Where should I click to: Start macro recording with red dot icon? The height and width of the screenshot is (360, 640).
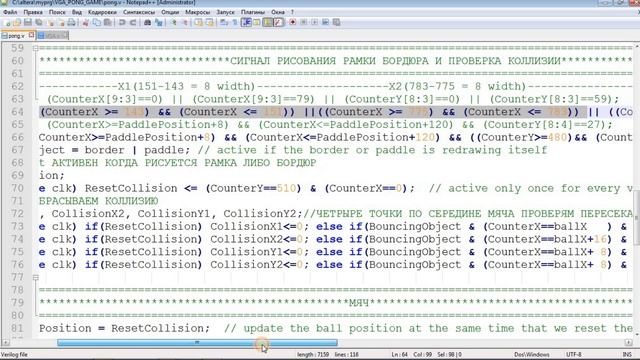(x=293, y=22)
